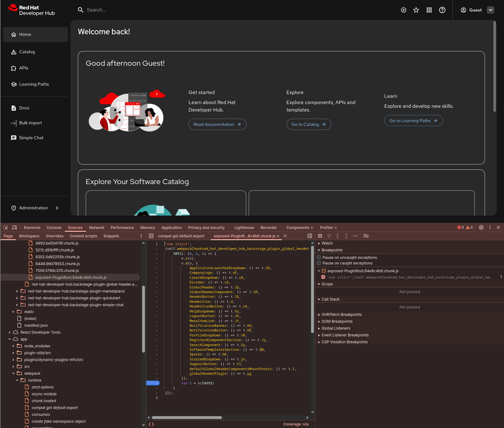504x428 pixels.
Task: Click the code editor horizontal scrollbar
Action: click(x=187, y=417)
